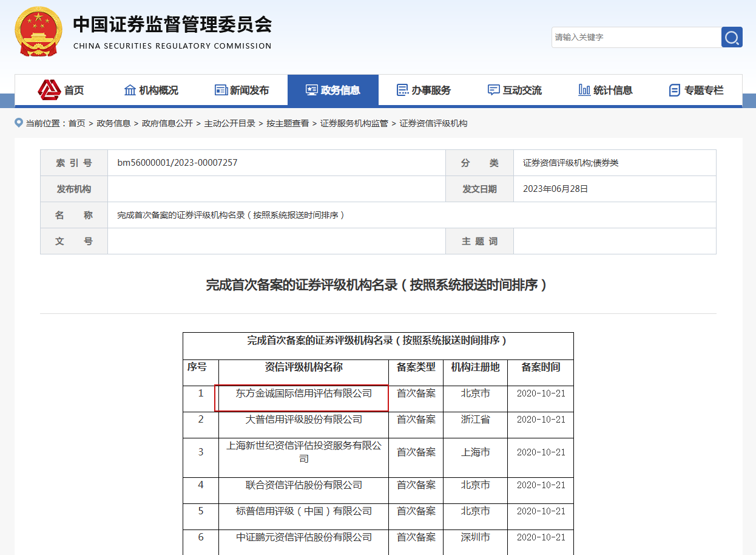The image size is (756, 555).
Task: Go to 首页 in the breadcrumb
Action: (76, 123)
